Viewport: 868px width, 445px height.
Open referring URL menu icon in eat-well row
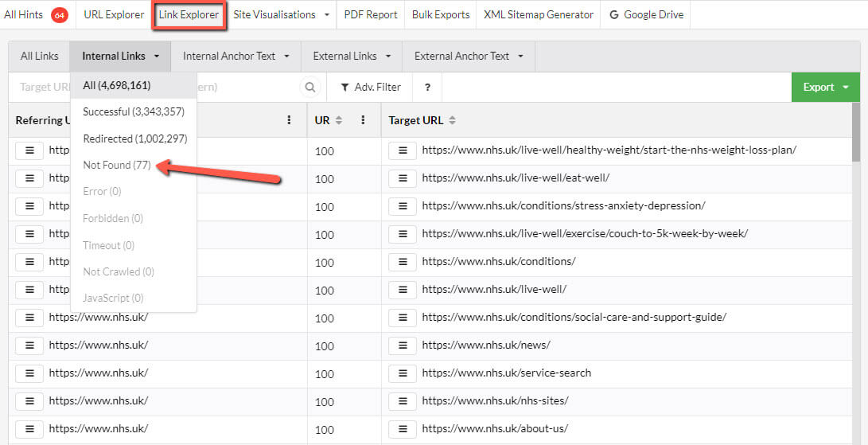click(x=29, y=178)
